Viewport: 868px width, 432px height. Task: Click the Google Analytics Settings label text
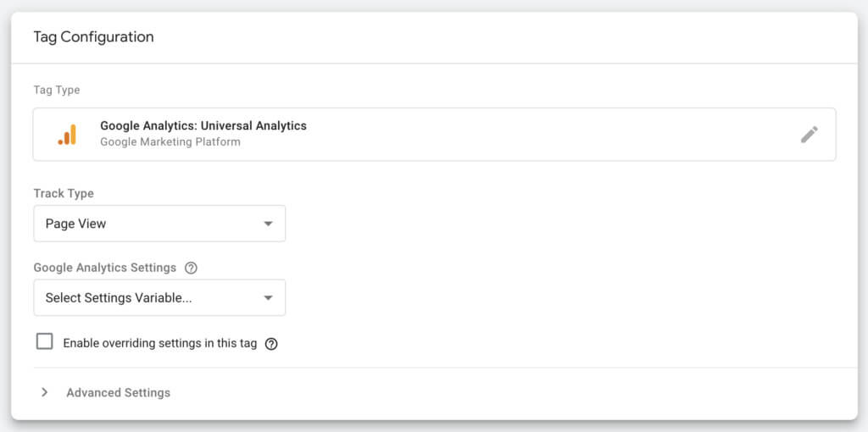tap(104, 268)
